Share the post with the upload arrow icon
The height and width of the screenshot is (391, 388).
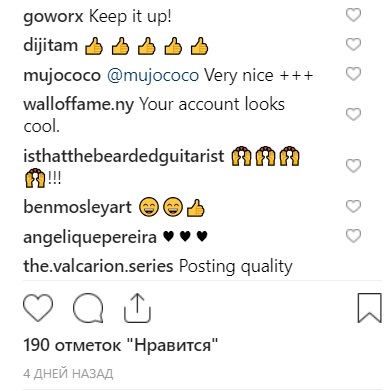click(137, 308)
